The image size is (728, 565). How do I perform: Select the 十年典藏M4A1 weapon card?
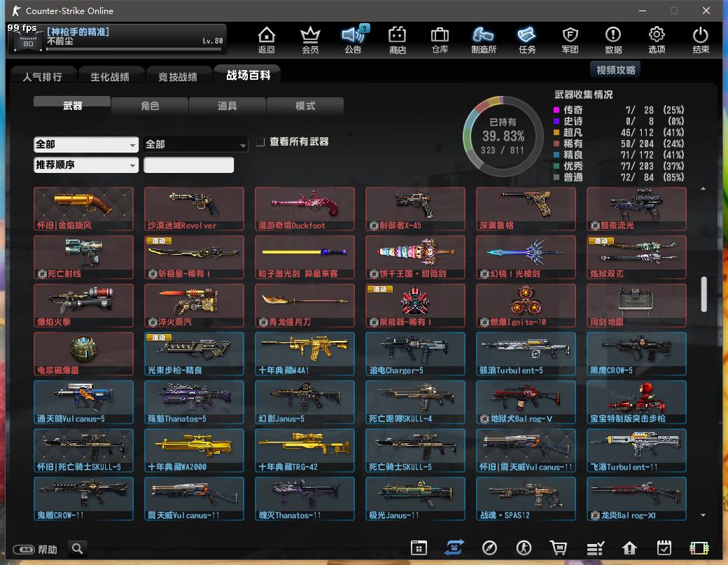point(304,354)
